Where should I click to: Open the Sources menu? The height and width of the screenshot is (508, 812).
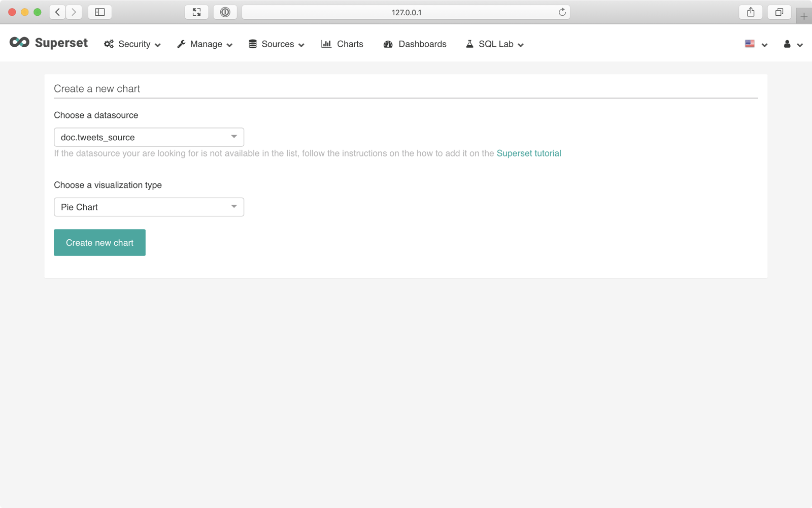[277, 44]
